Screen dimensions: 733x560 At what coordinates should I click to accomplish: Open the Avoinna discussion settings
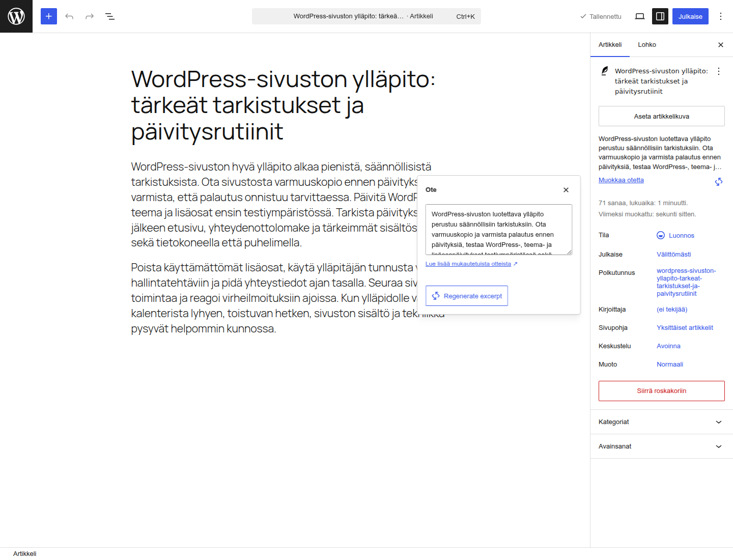tap(668, 346)
